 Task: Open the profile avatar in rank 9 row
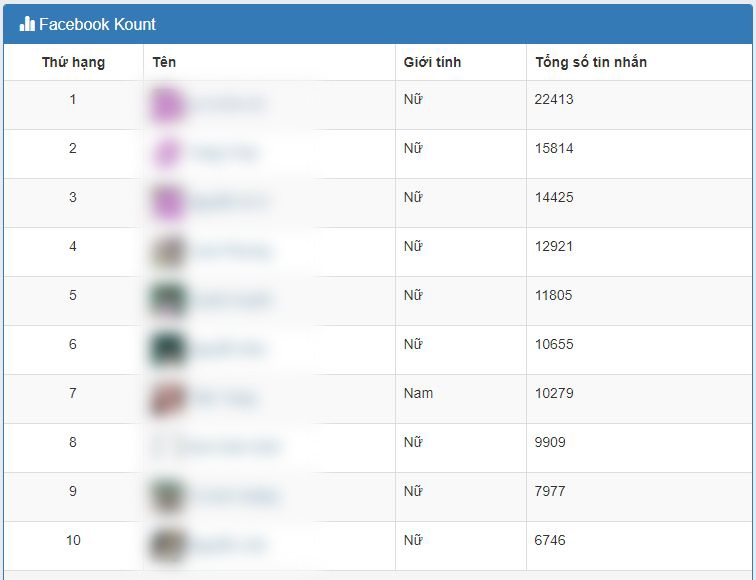coord(167,497)
